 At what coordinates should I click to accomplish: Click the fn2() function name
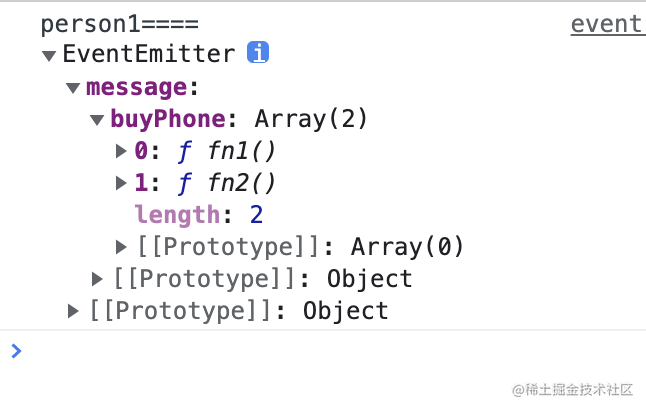click(x=241, y=183)
